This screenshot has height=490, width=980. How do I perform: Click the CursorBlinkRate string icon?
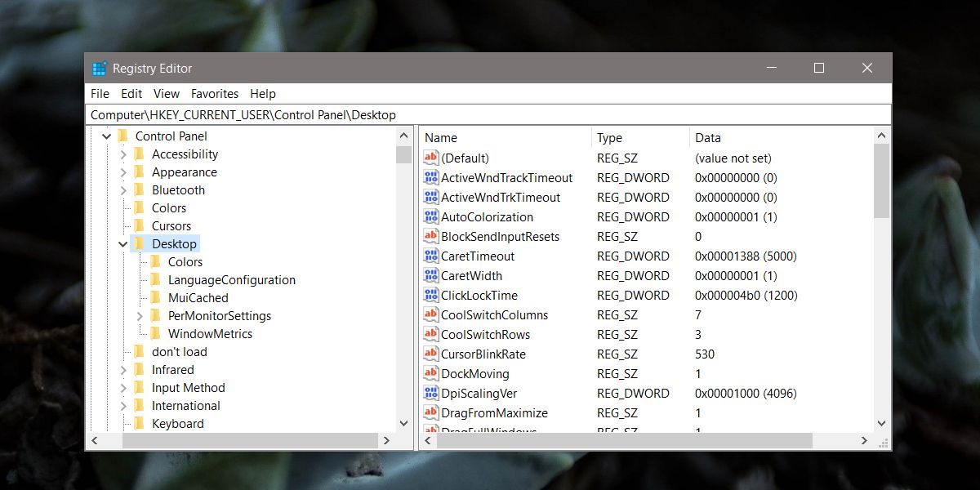click(x=431, y=354)
